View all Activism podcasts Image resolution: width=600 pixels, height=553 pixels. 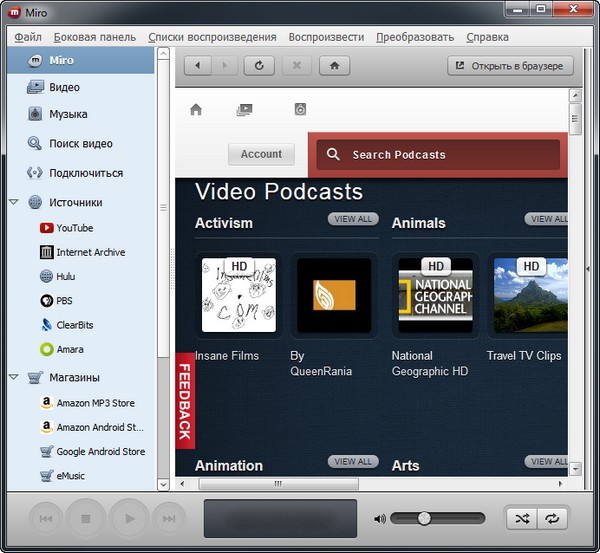(x=352, y=219)
